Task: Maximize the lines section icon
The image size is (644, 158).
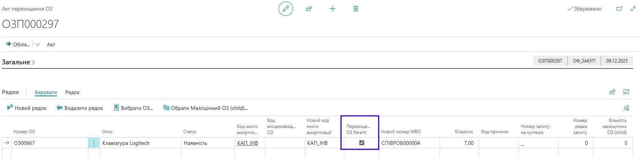Action: point(626,92)
